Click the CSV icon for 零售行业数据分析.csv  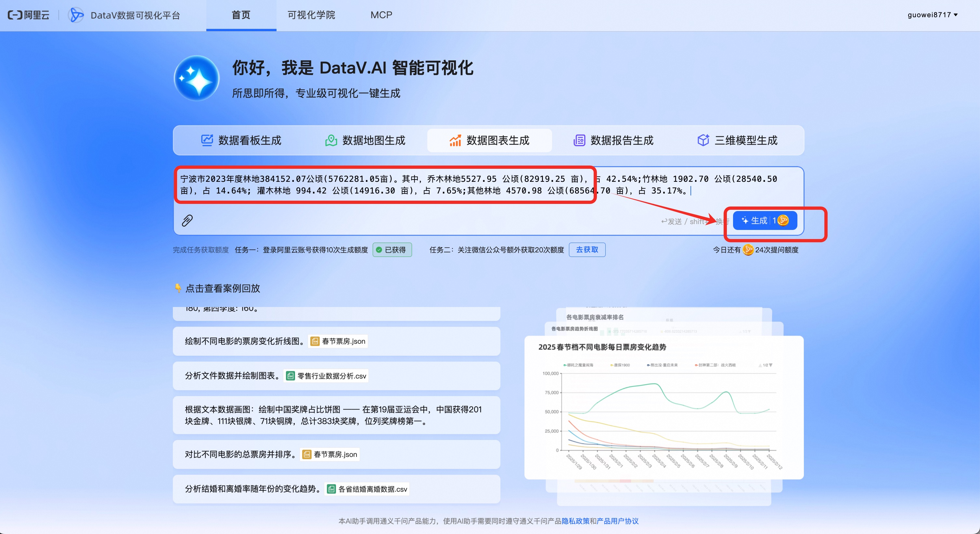point(290,376)
